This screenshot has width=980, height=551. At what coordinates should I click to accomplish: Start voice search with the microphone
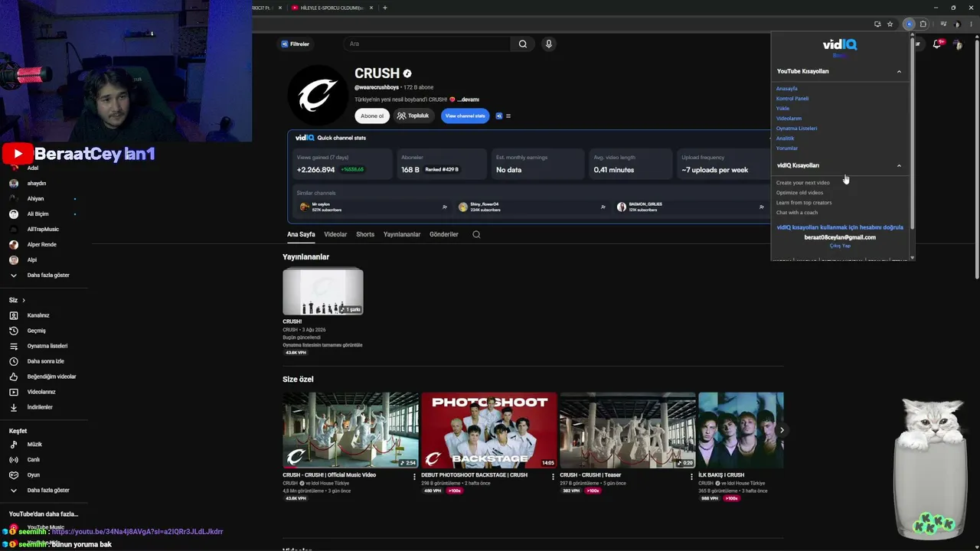click(548, 44)
